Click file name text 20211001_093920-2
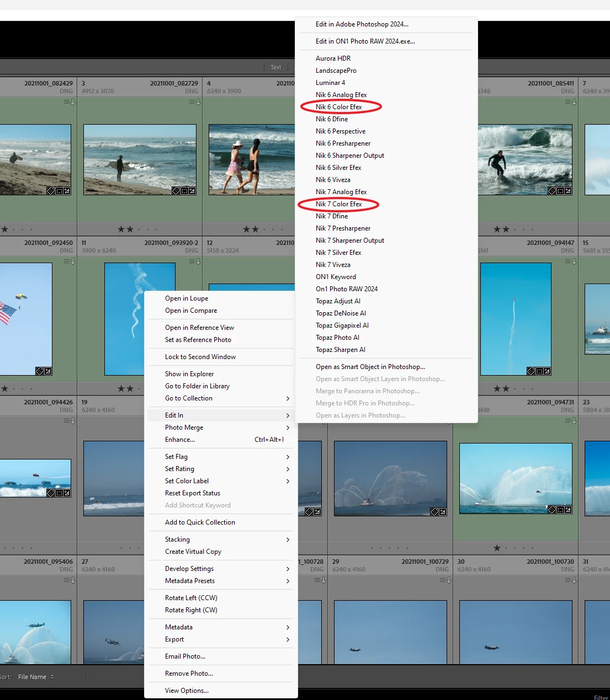 click(171, 243)
